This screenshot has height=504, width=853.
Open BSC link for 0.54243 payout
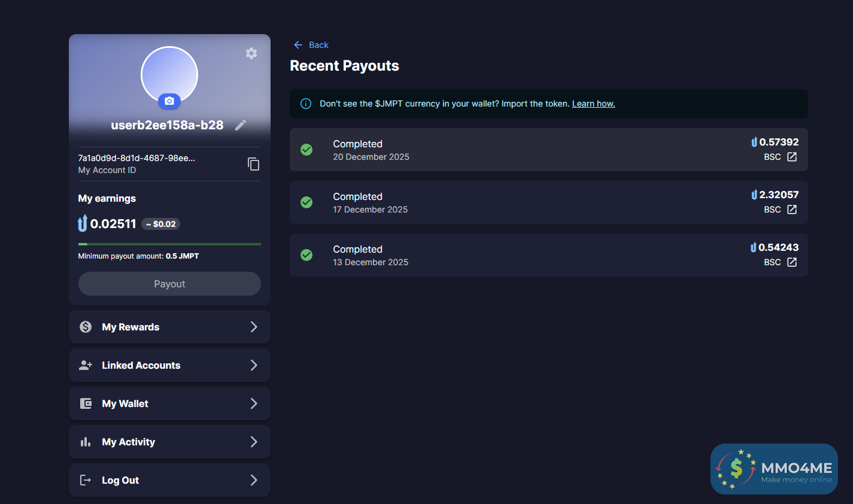791,262
